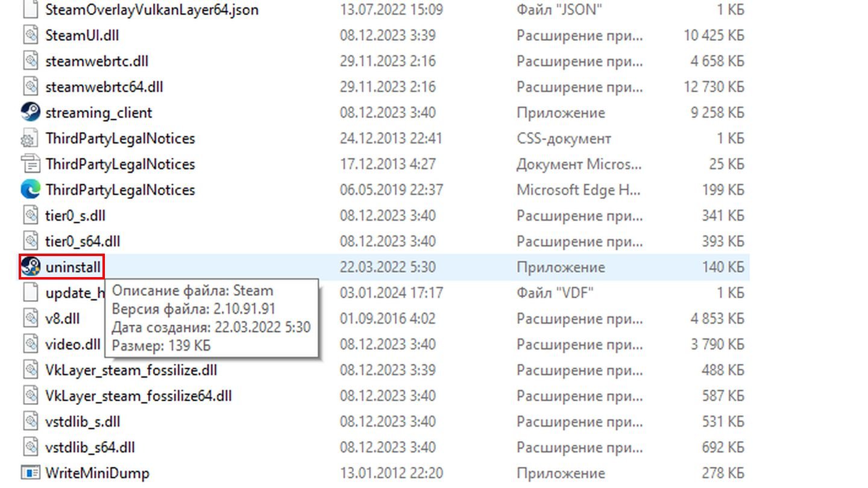Screen dimensions: 868x488
Task: Click the date 13.07.2022 15:09
Action: 391,10
